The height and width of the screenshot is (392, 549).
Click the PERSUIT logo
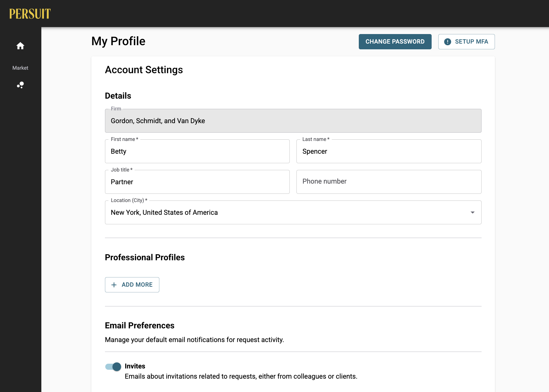pyautogui.click(x=30, y=14)
